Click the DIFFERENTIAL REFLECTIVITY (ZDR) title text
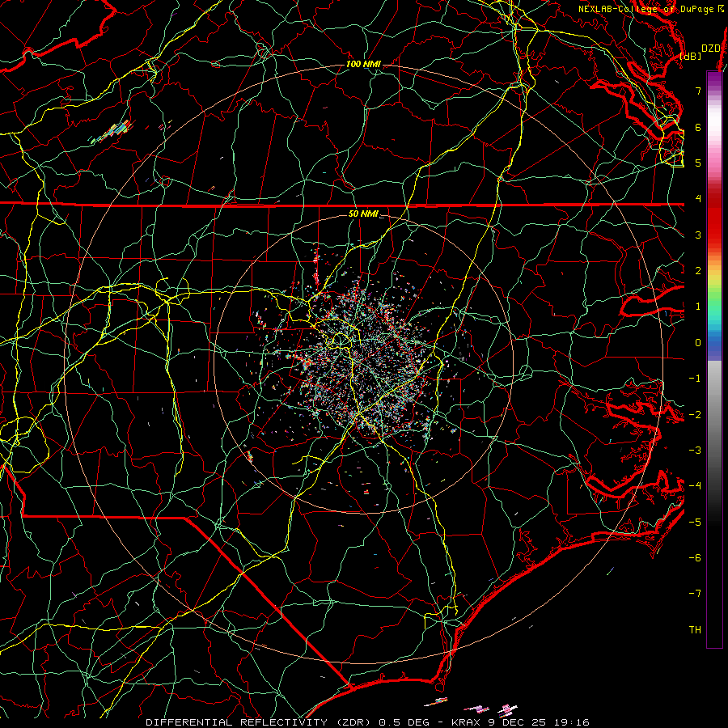The height and width of the screenshot is (728, 728). coord(260,722)
